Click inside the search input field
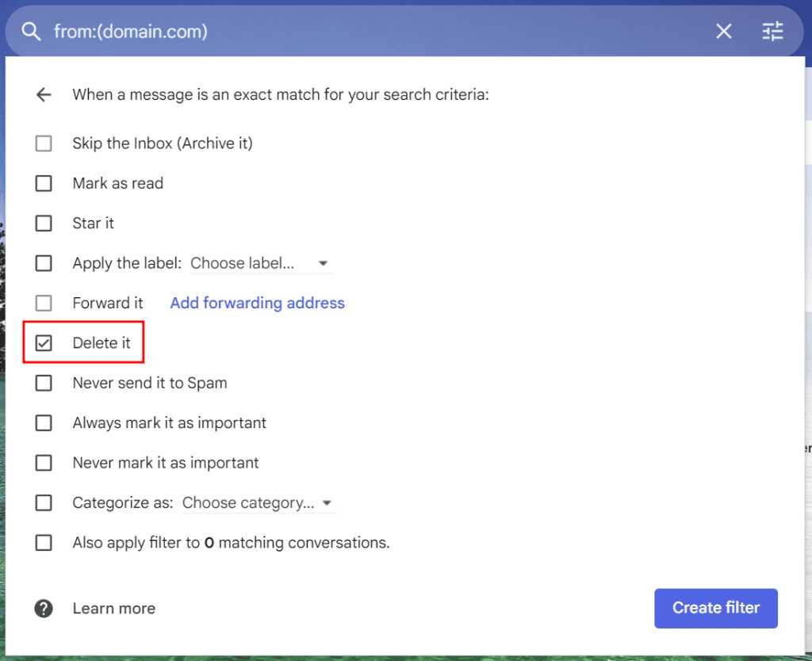Image resolution: width=812 pixels, height=661 pixels. pyautogui.click(x=238, y=31)
